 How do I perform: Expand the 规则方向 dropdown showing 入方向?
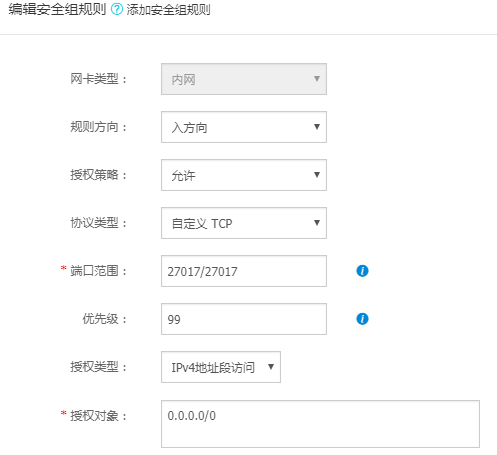pyautogui.click(x=244, y=127)
